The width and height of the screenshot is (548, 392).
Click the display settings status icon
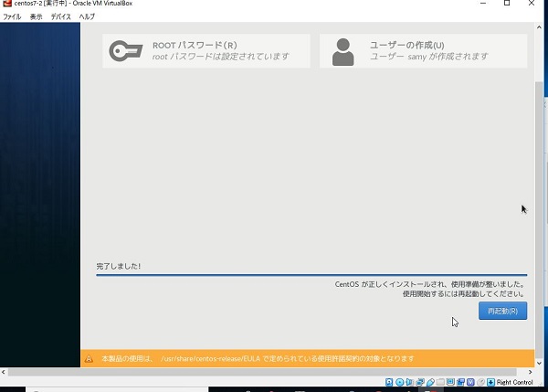[x=450, y=382]
